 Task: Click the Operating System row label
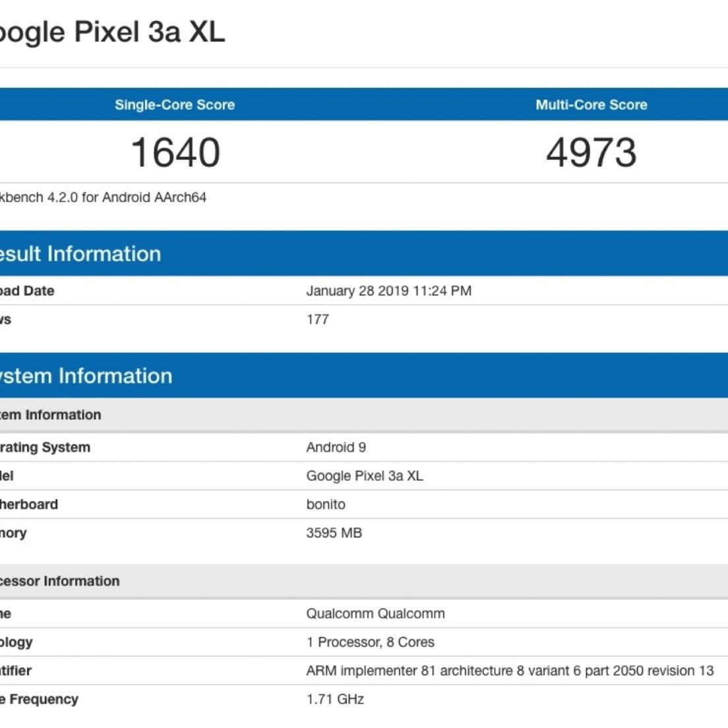[45, 447]
